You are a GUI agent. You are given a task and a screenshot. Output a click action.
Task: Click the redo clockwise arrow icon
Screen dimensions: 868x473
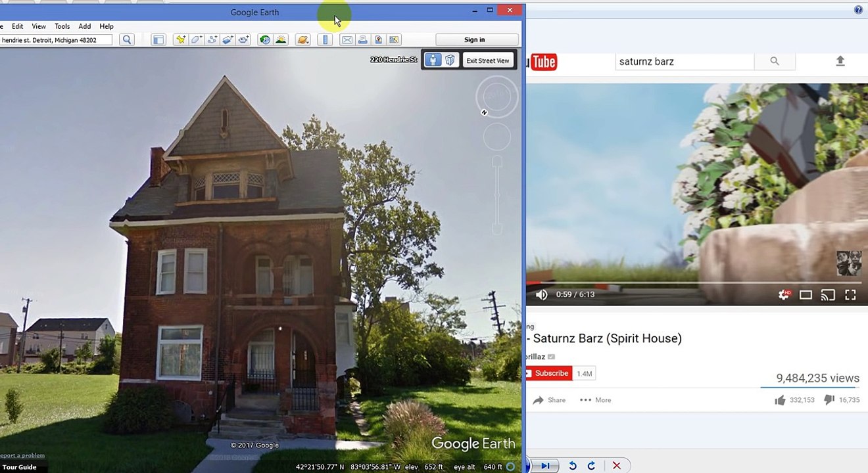[591, 466]
